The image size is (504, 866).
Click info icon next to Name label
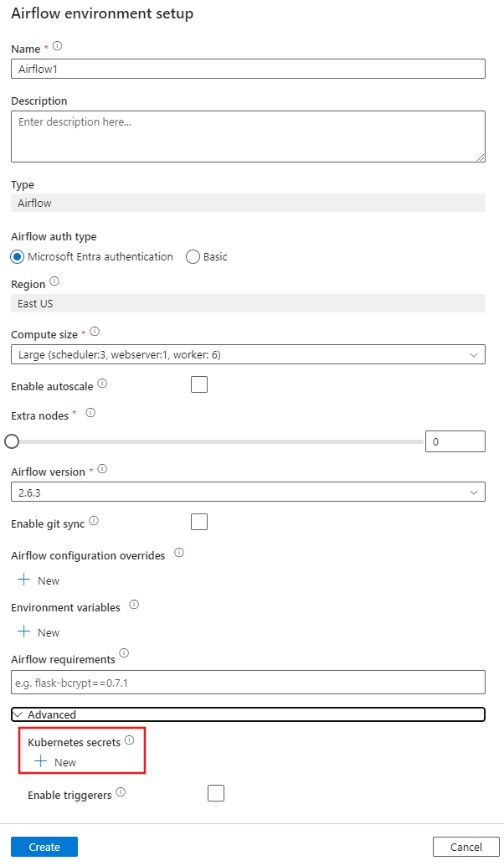[57, 47]
